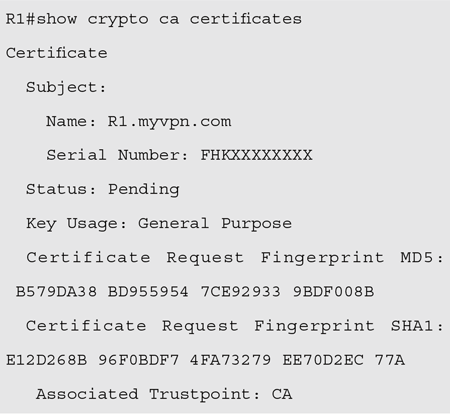Click the trustpoint value 'CA'
Screen dimensions: 450x414
pos(282,394)
